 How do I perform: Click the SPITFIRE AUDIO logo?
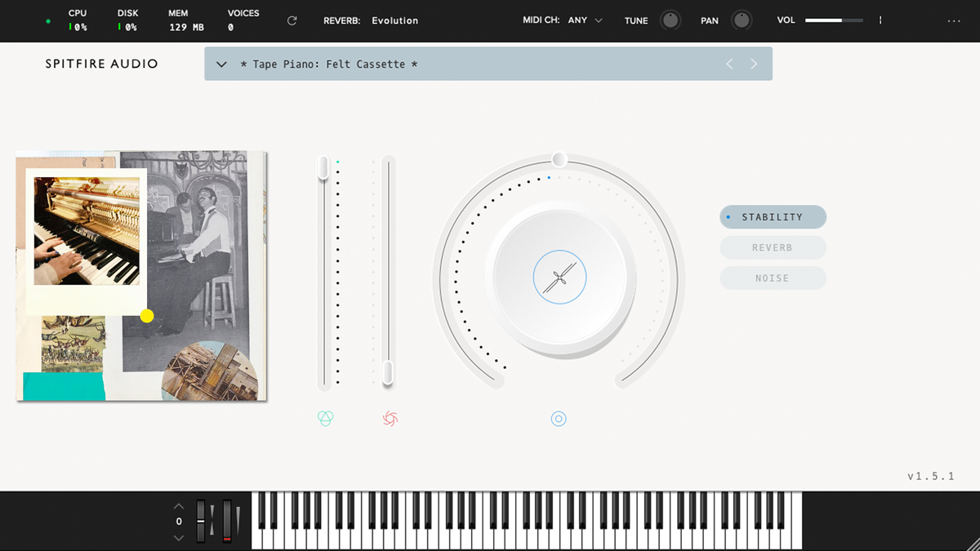coord(101,63)
